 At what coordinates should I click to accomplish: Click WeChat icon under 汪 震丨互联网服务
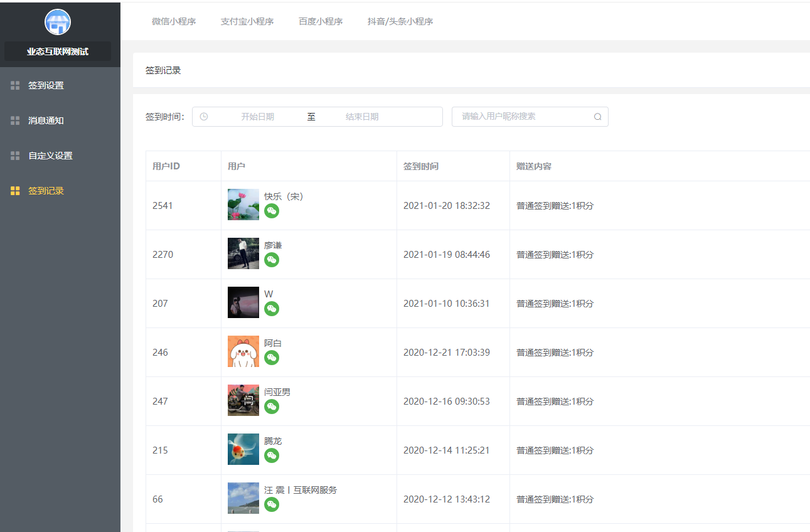[x=272, y=504]
